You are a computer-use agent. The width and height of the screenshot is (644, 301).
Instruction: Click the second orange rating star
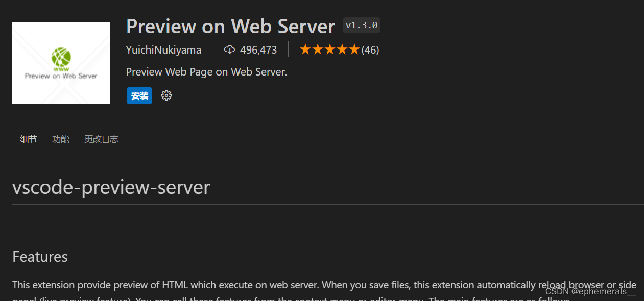[318, 49]
